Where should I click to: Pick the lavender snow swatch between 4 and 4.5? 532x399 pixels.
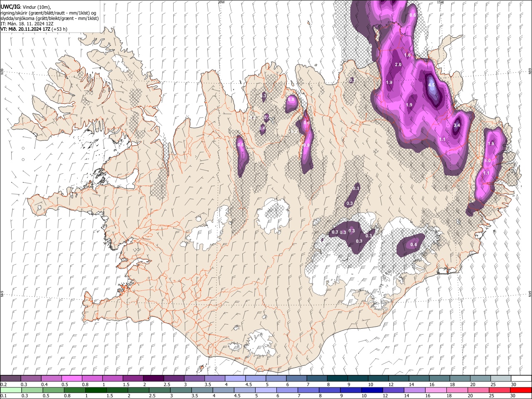click(235, 378)
